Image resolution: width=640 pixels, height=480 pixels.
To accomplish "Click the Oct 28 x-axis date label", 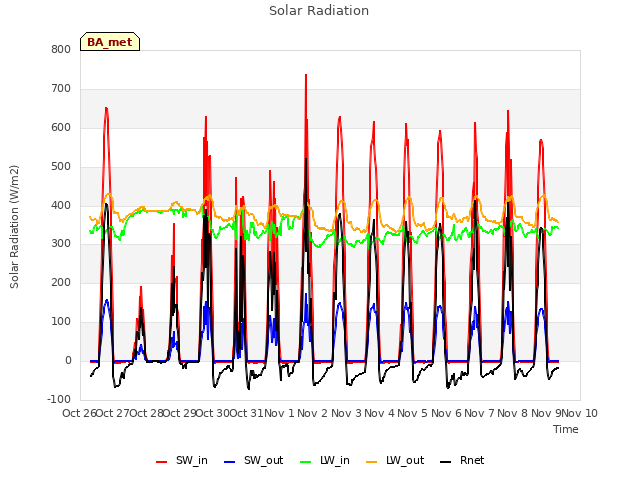I will tap(147, 413).
